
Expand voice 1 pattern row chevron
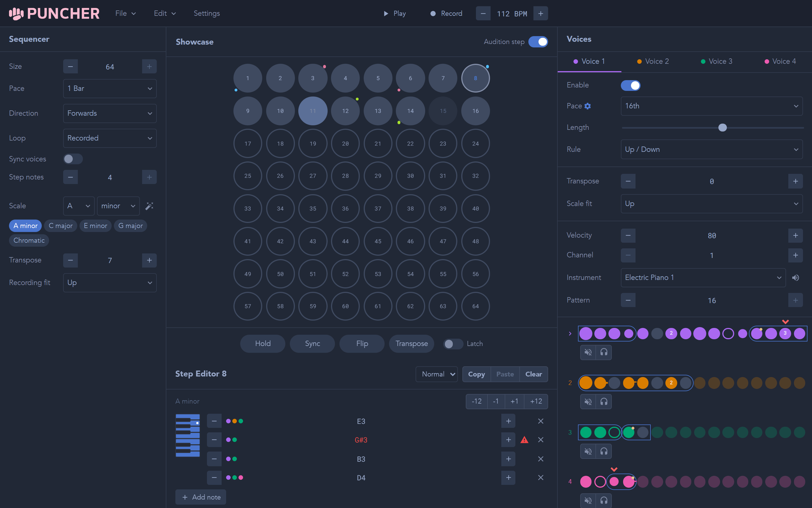pos(570,334)
